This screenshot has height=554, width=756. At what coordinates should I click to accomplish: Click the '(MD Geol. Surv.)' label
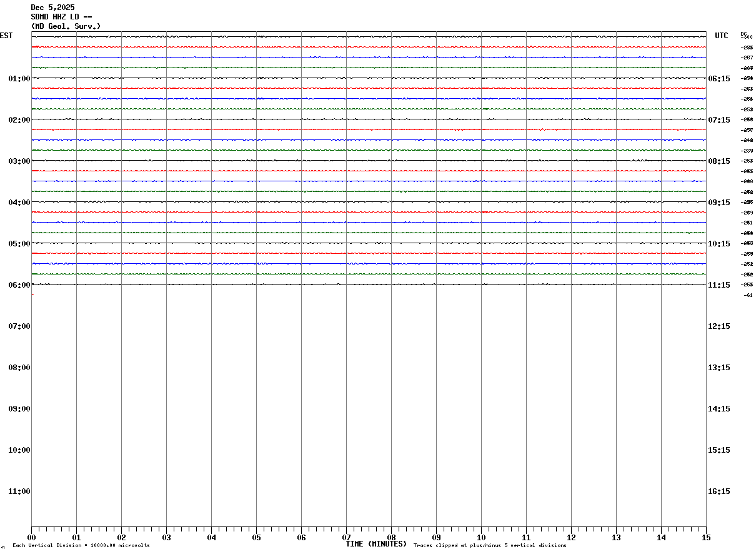[66, 26]
